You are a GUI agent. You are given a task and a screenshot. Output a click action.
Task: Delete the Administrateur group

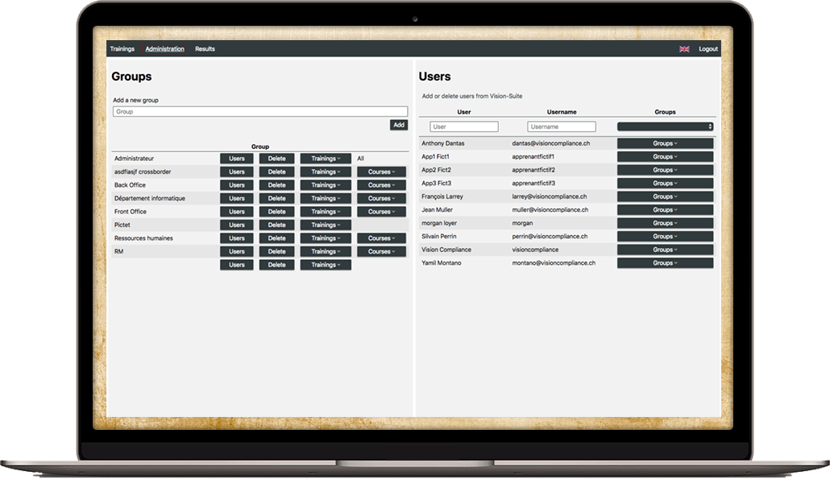coord(276,159)
